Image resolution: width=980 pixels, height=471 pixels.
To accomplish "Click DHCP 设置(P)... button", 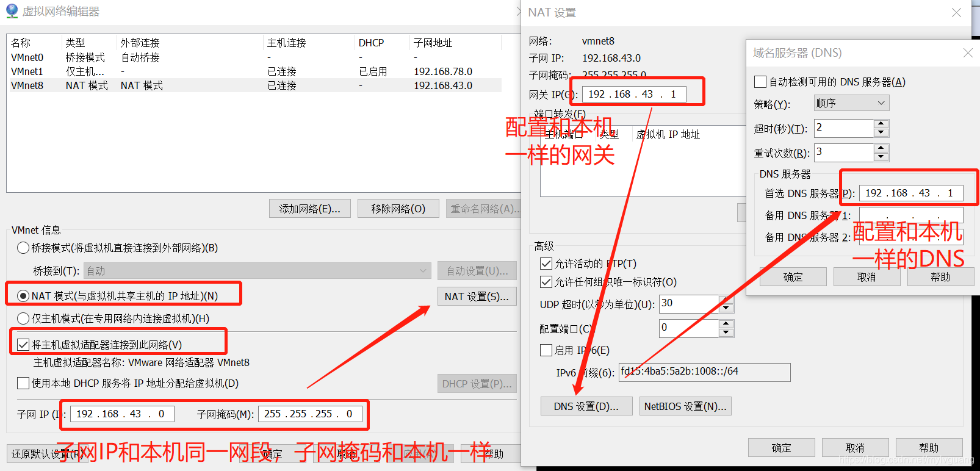I will [477, 384].
